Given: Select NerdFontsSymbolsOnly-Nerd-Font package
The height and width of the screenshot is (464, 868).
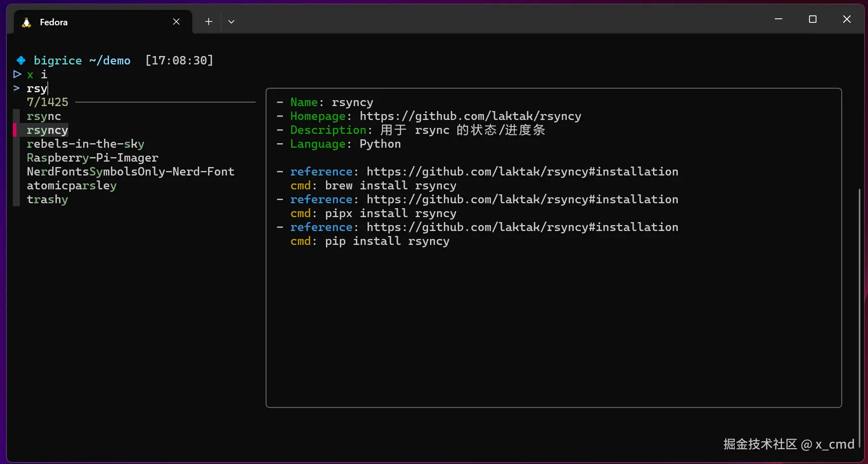Looking at the screenshot, I should (130, 172).
